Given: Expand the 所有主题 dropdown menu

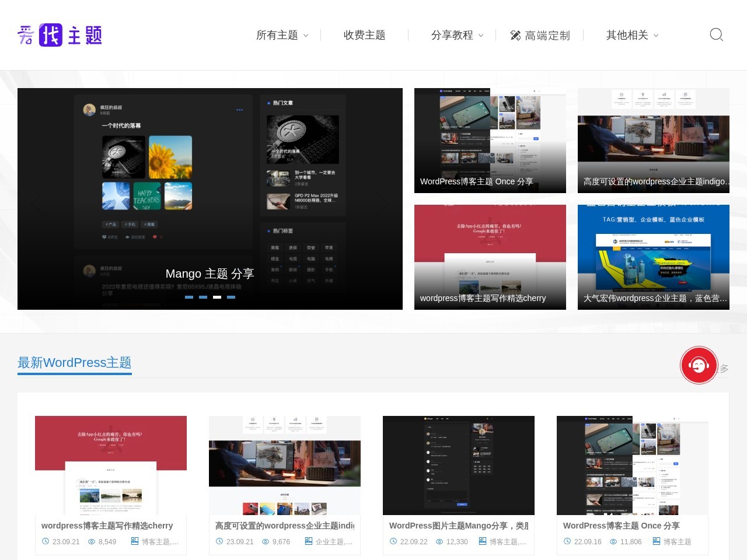Looking at the screenshot, I should 282,35.
